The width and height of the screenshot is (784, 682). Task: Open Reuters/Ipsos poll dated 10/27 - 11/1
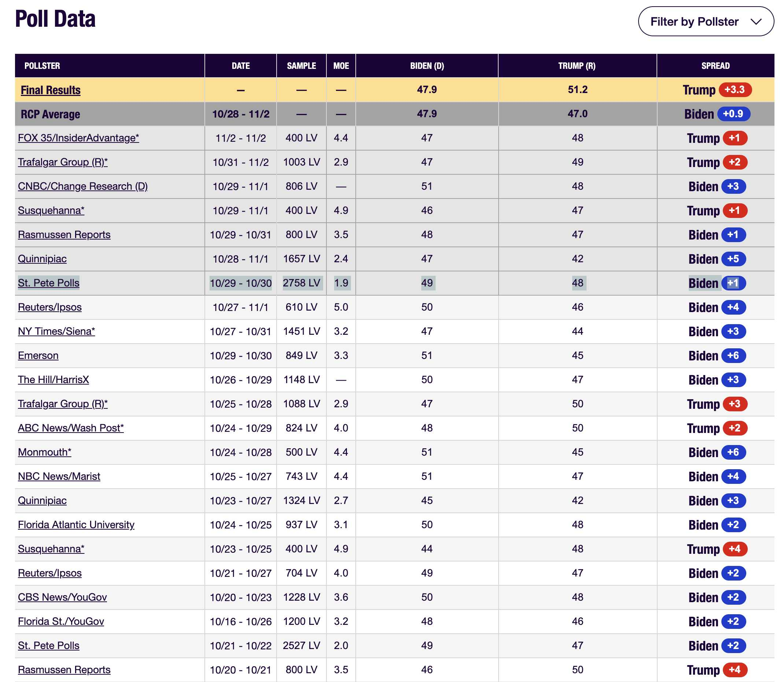pyautogui.click(x=49, y=307)
